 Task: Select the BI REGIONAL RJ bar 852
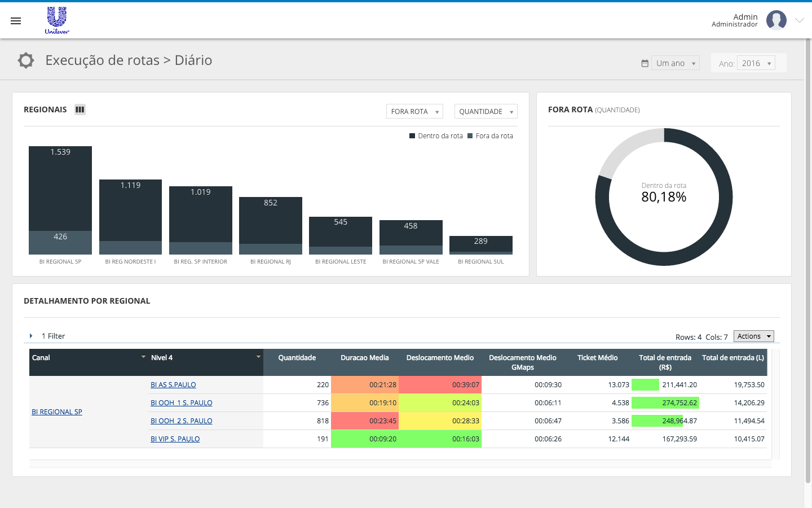271,221
